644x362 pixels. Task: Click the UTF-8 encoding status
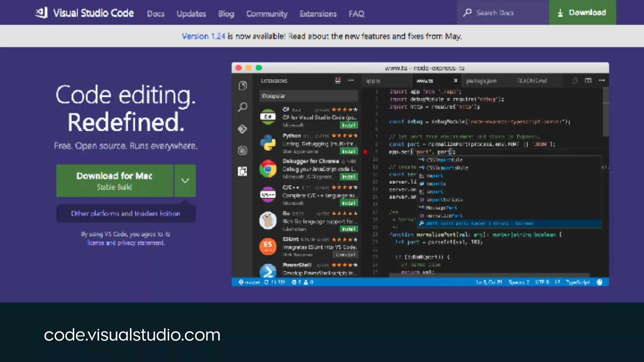[542, 282]
